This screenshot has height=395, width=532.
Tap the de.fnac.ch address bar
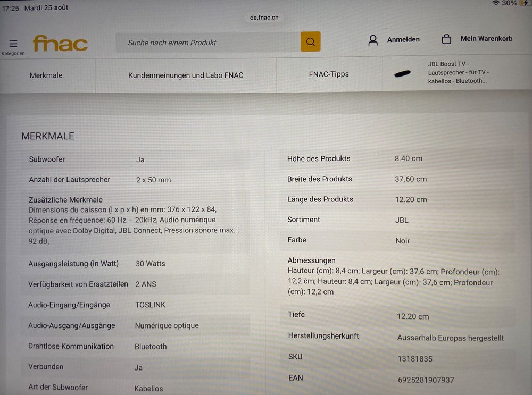(x=264, y=18)
